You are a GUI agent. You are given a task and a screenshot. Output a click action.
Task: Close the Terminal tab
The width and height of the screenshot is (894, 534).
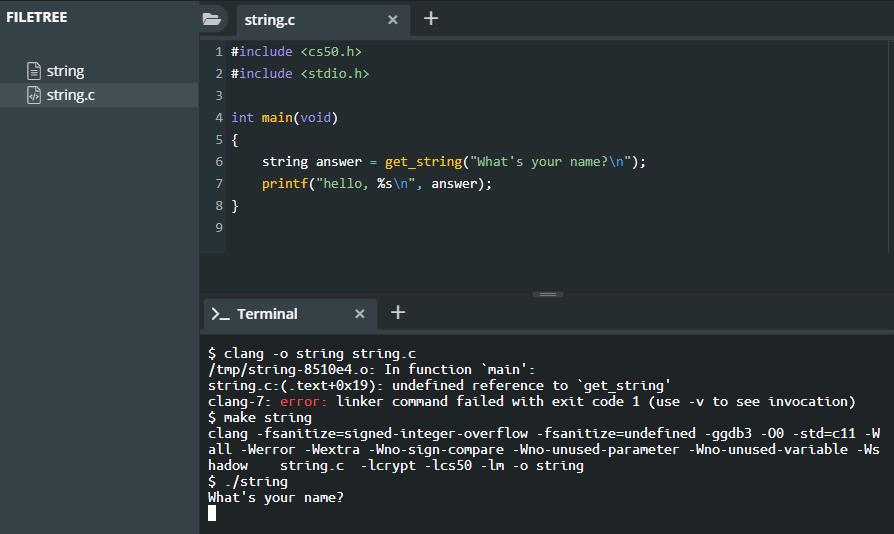(360, 314)
